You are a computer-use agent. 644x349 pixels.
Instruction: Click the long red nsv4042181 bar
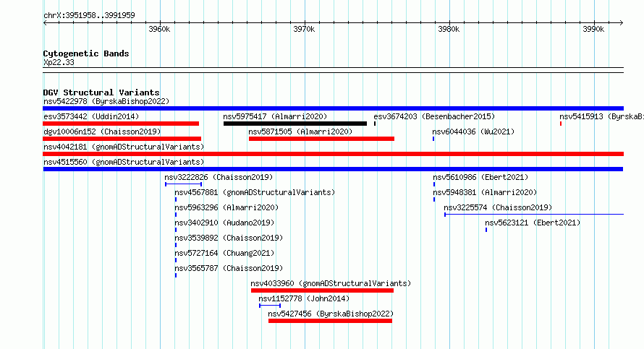click(333, 154)
